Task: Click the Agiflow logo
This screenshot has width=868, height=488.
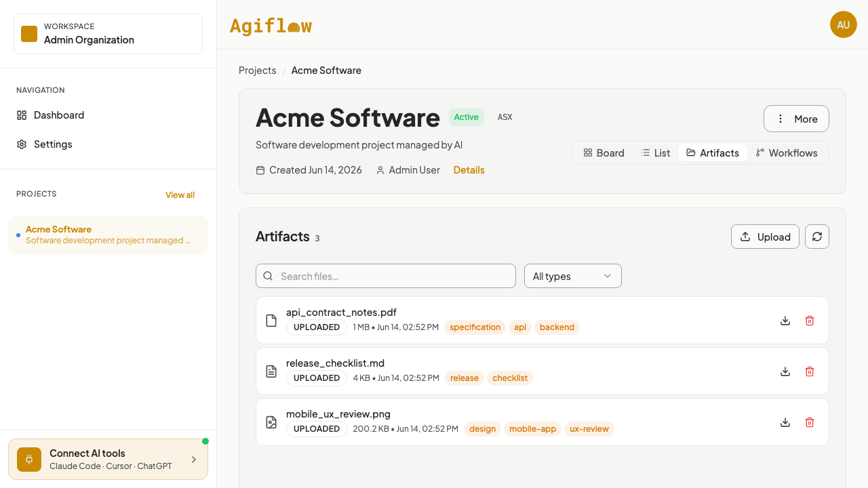Action: tap(271, 26)
